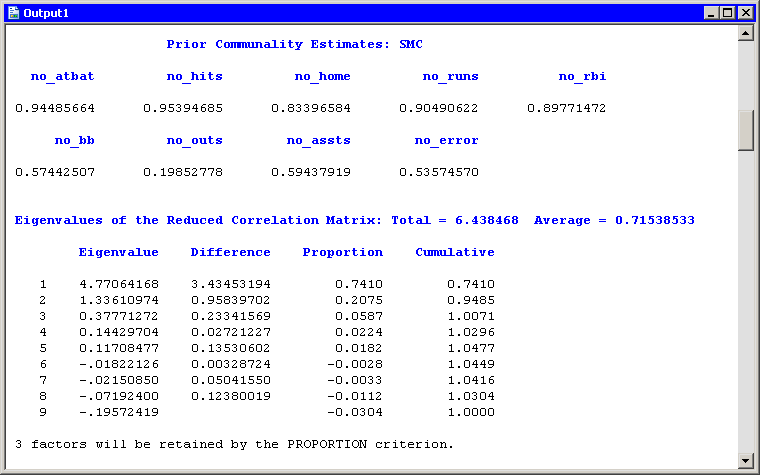The height and width of the screenshot is (475, 760).
Task: Click the Average = 0.71538533 text
Action: [614, 220]
